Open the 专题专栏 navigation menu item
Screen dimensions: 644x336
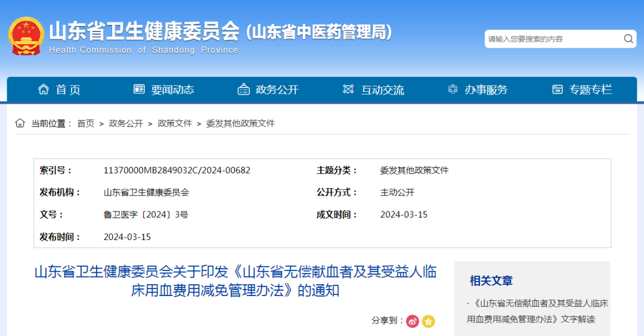(590, 89)
